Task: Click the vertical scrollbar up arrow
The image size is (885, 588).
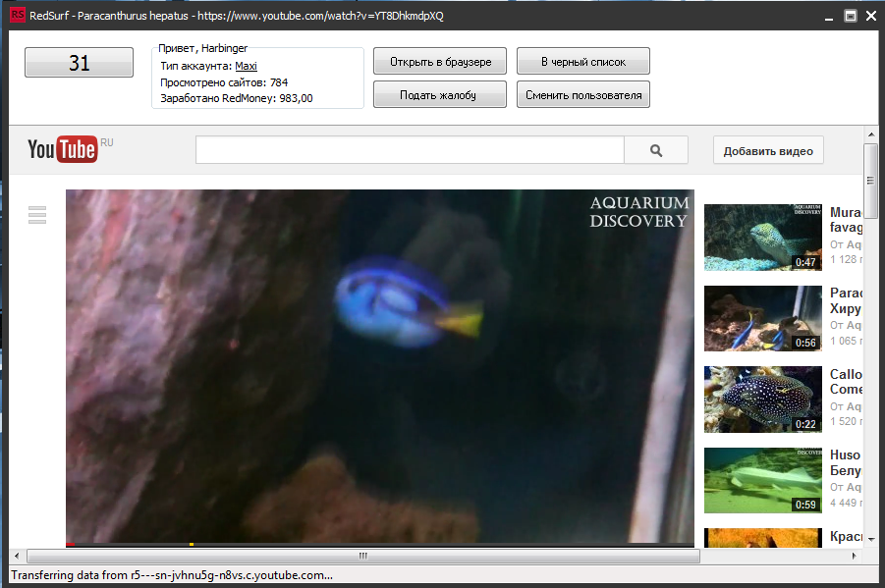Action: point(871,134)
